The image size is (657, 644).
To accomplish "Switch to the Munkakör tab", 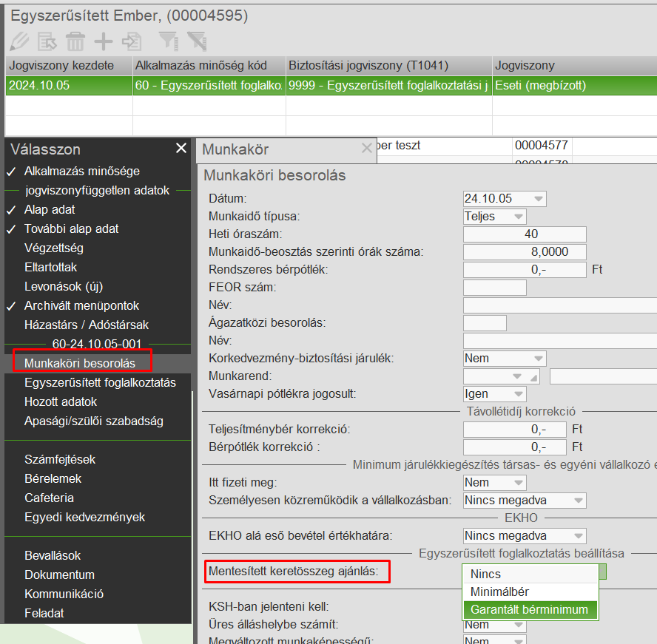I will (235, 149).
